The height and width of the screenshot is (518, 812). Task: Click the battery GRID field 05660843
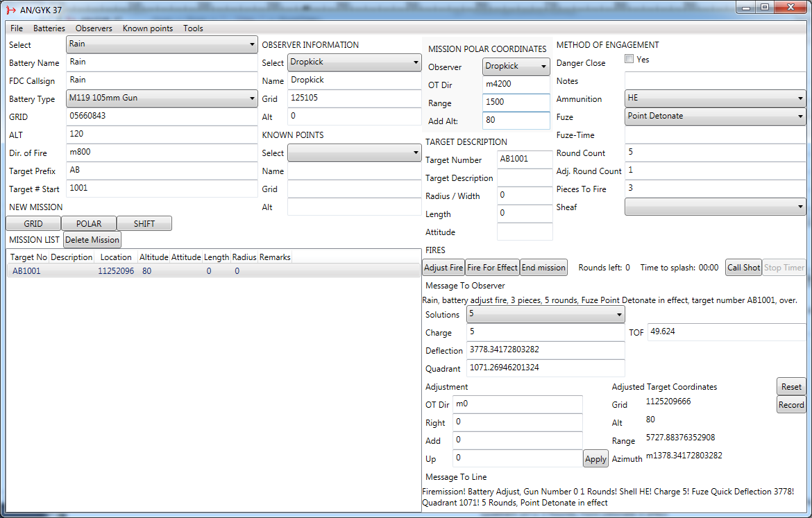click(162, 116)
